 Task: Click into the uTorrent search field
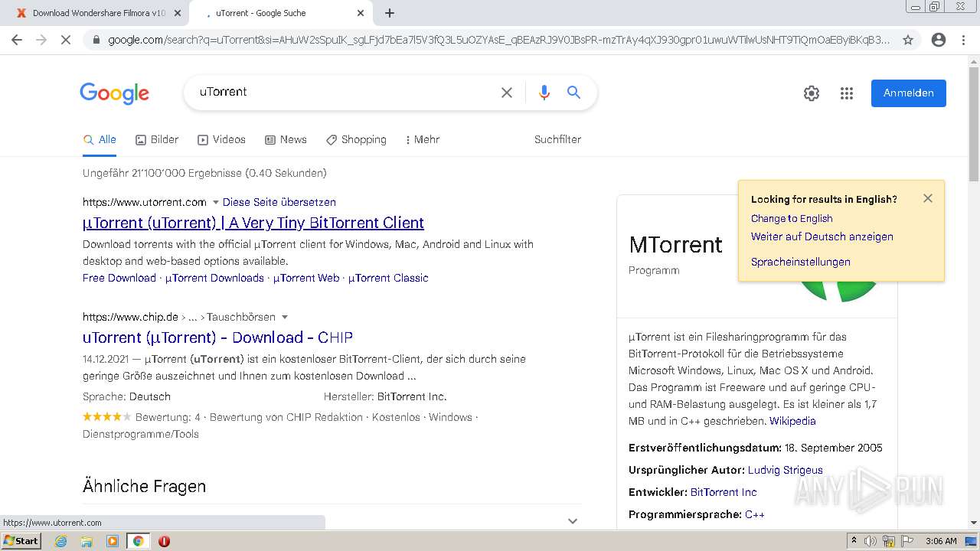pyautogui.click(x=345, y=92)
